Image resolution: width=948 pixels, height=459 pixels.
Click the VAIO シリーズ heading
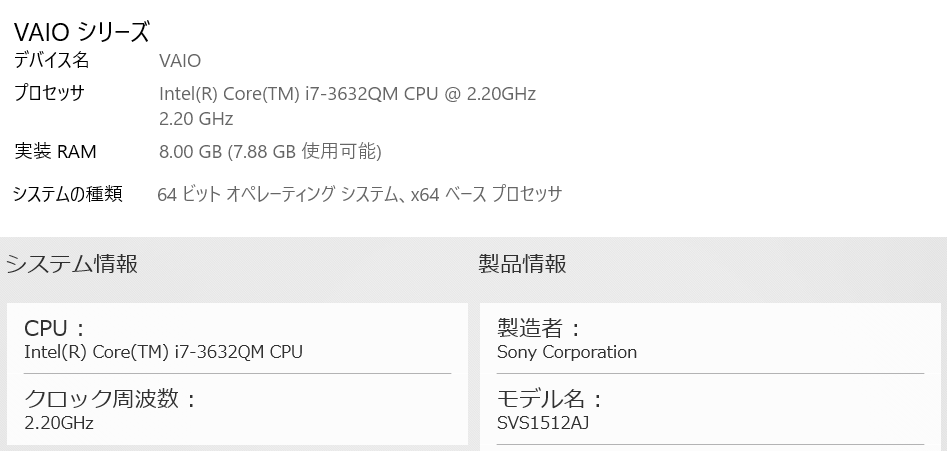(x=81, y=32)
